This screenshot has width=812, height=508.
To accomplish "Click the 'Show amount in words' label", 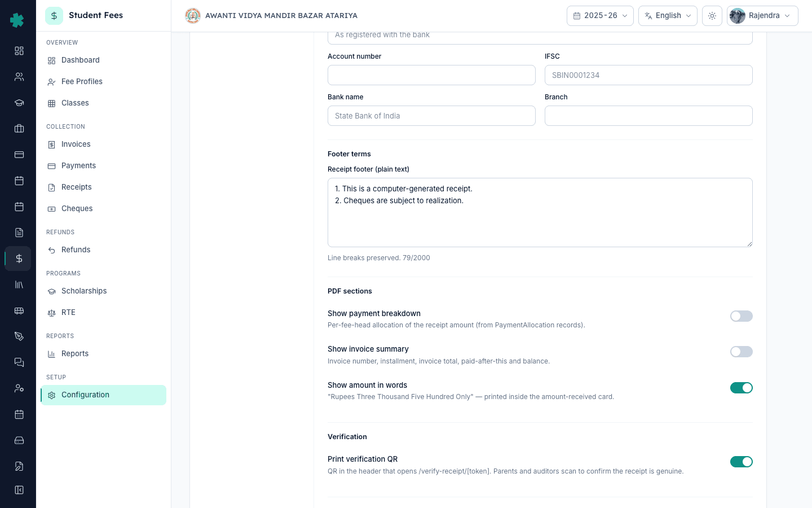I will pyautogui.click(x=367, y=386).
